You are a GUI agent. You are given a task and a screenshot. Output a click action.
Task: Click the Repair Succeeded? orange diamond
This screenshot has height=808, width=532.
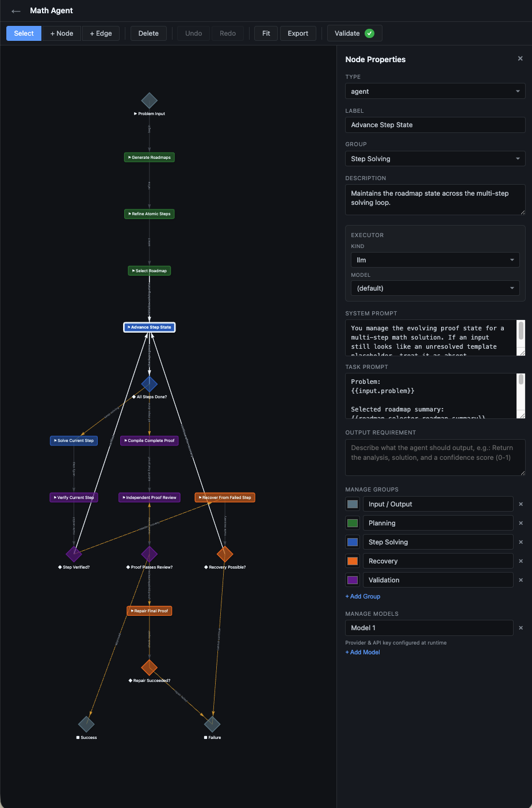tap(150, 668)
